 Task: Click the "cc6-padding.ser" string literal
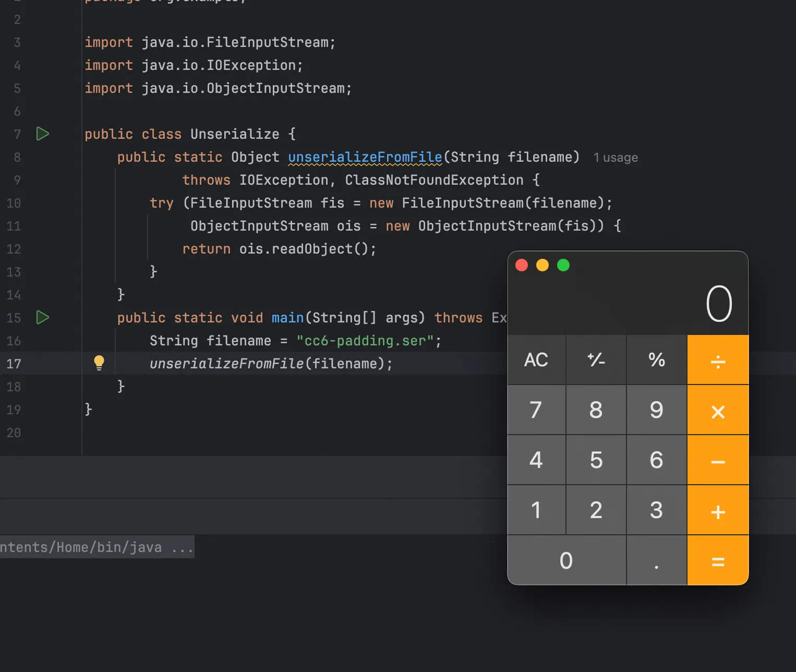365,341
